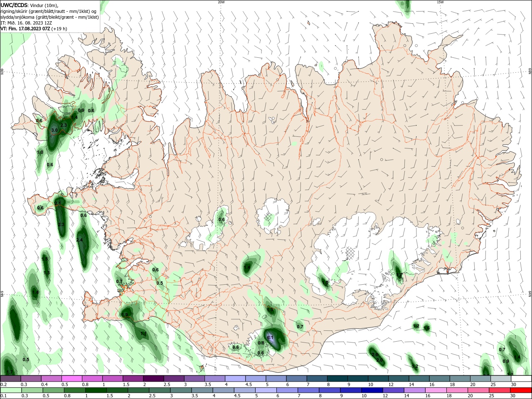Click the 0.8 value beside the 6.1 label
This screenshot has width=532, height=399.
261,343
